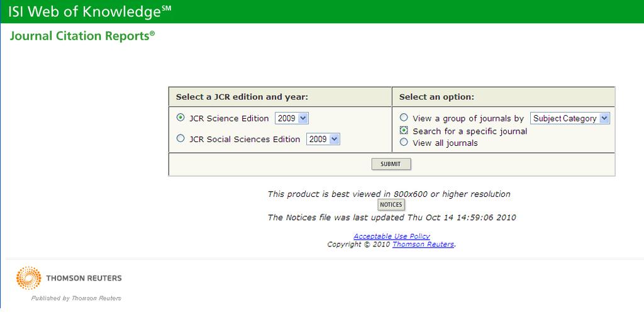The height and width of the screenshot is (315, 644).
Task: Select the JCR Science Edition radio button
Action: 180,118
